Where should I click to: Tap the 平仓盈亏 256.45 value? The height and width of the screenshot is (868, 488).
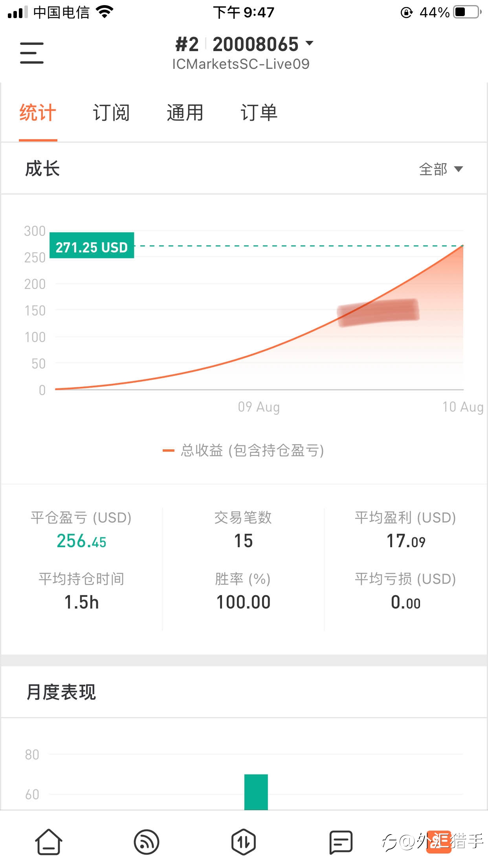pyautogui.click(x=81, y=541)
